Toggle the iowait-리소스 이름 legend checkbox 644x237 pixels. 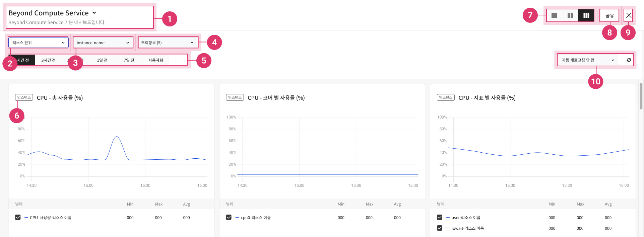440,228
